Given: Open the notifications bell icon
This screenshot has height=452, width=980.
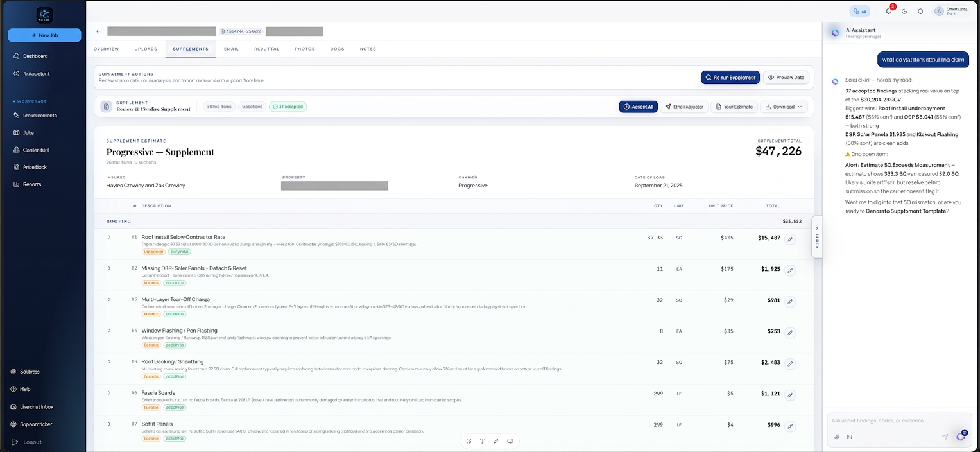Looking at the screenshot, I should (x=888, y=11).
